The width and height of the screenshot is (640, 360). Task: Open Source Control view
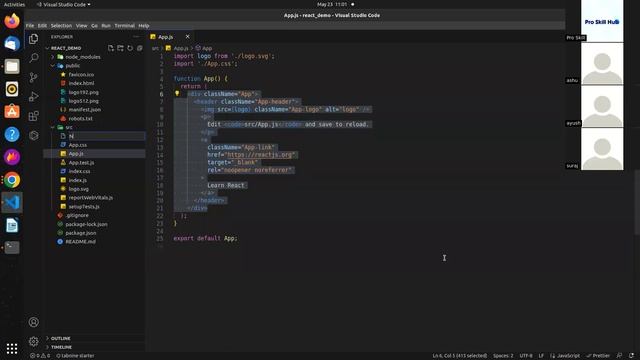(x=34, y=77)
